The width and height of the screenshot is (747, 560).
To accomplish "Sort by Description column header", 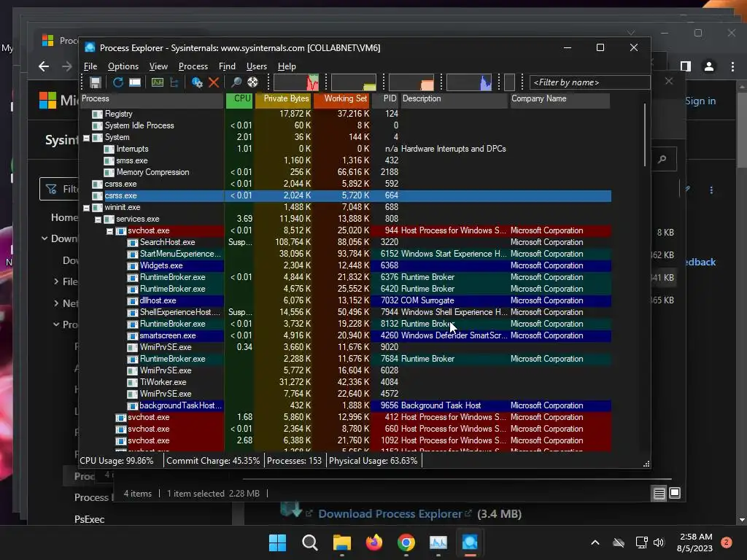I will tap(454, 99).
